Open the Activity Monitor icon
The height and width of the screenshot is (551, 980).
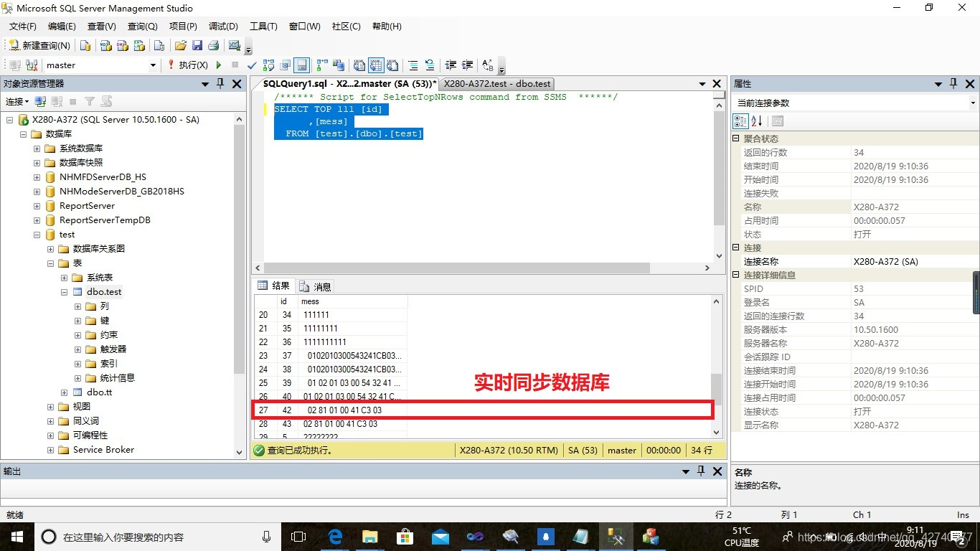point(234,45)
